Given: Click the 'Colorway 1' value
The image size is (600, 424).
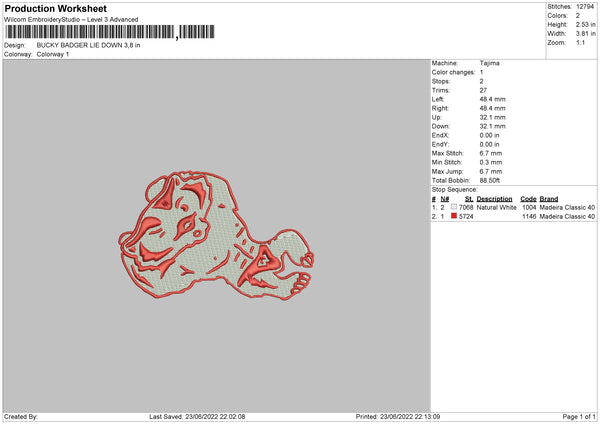Looking at the screenshot, I should (53, 54).
